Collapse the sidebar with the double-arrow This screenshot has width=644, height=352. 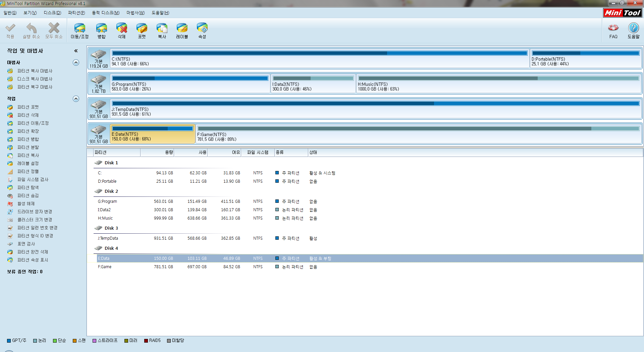coord(76,51)
